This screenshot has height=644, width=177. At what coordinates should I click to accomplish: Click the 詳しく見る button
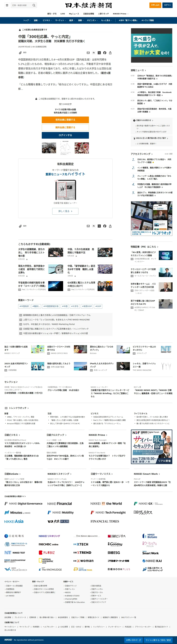[65, 211]
